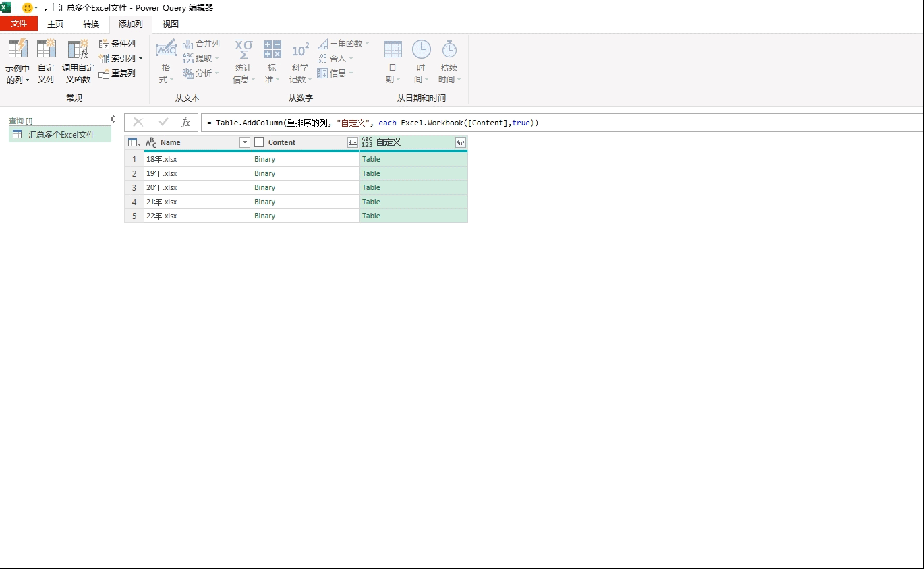Click Binary in the 20年.xlsx row
The image size is (924, 569).
coord(265,187)
